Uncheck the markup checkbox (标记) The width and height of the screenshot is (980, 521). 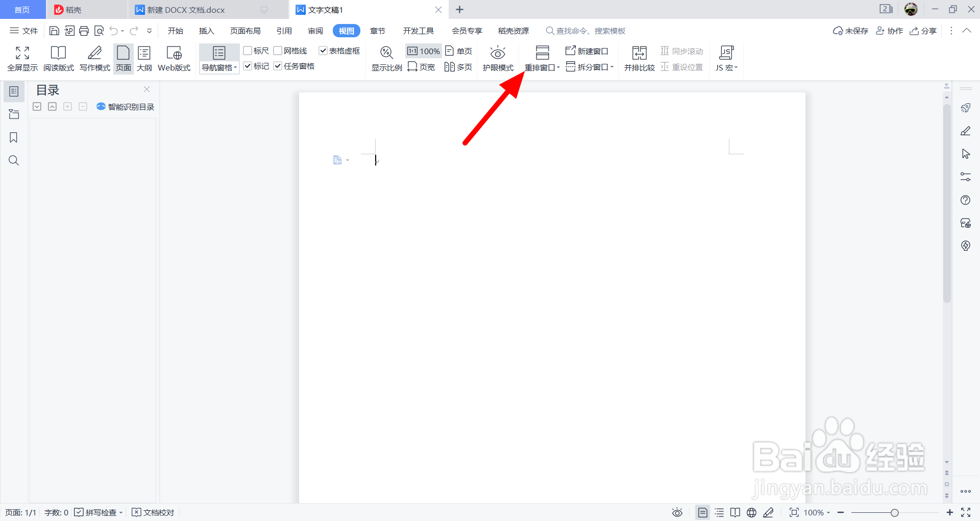tap(248, 66)
